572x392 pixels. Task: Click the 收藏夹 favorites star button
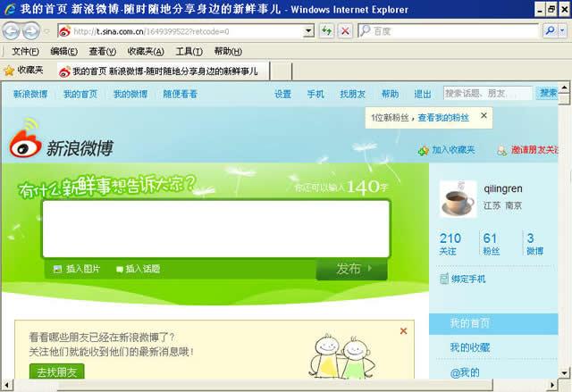point(24,70)
